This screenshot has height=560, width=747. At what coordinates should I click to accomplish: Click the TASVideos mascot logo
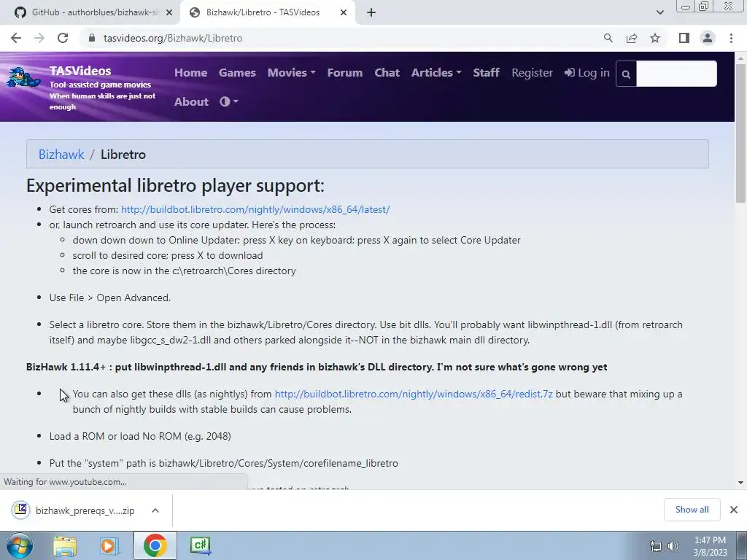(x=23, y=77)
